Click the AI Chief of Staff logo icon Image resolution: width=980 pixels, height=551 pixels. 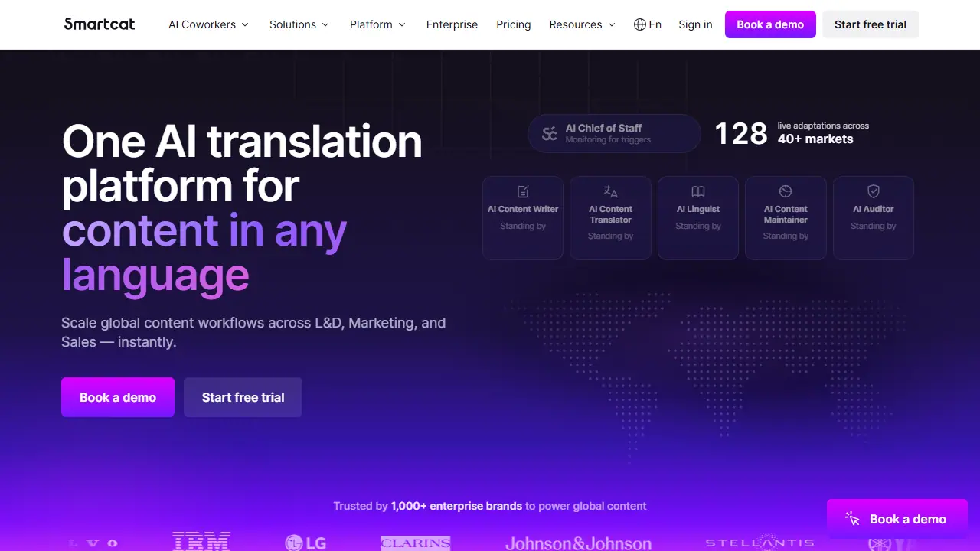click(x=549, y=134)
